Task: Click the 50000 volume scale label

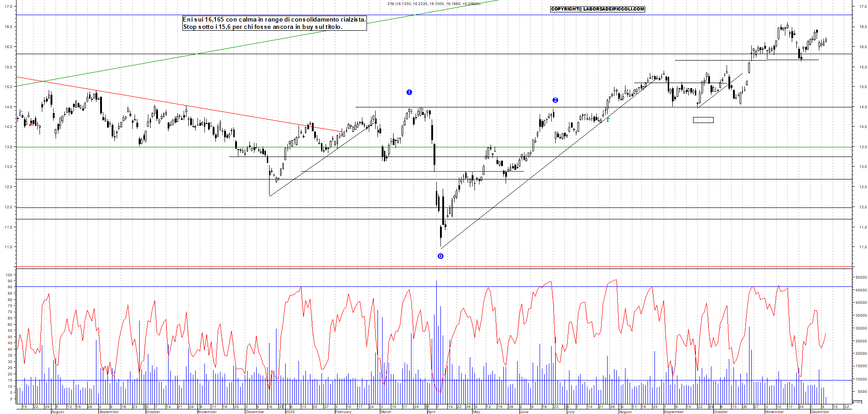Action: click(861, 277)
